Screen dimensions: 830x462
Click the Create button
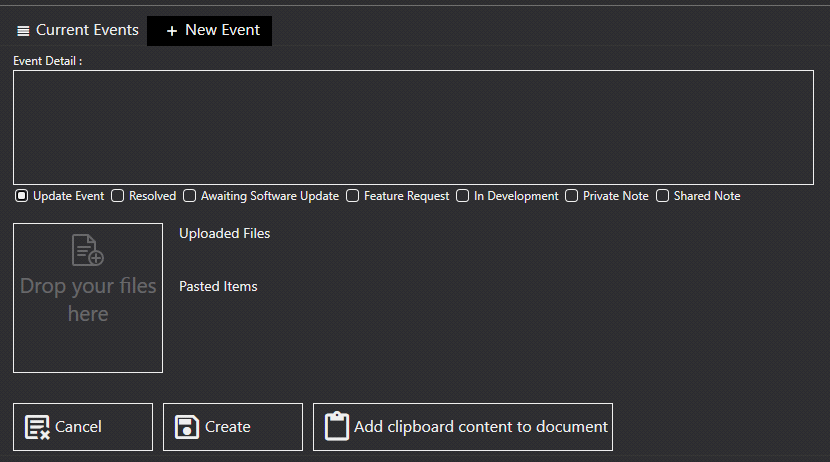[x=233, y=427]
